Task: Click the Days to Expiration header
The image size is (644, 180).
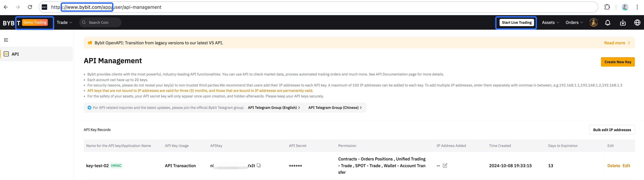Action: (x=563, y=146)
